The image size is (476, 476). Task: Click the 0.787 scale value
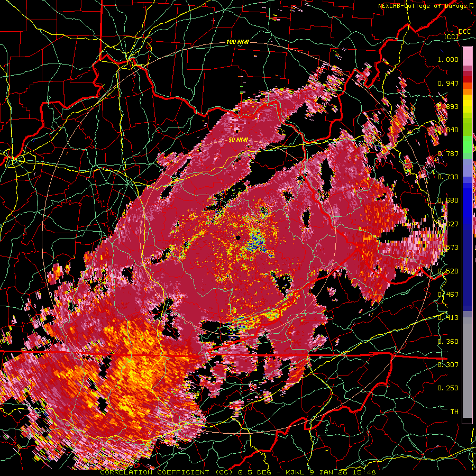tap(448, 153)
